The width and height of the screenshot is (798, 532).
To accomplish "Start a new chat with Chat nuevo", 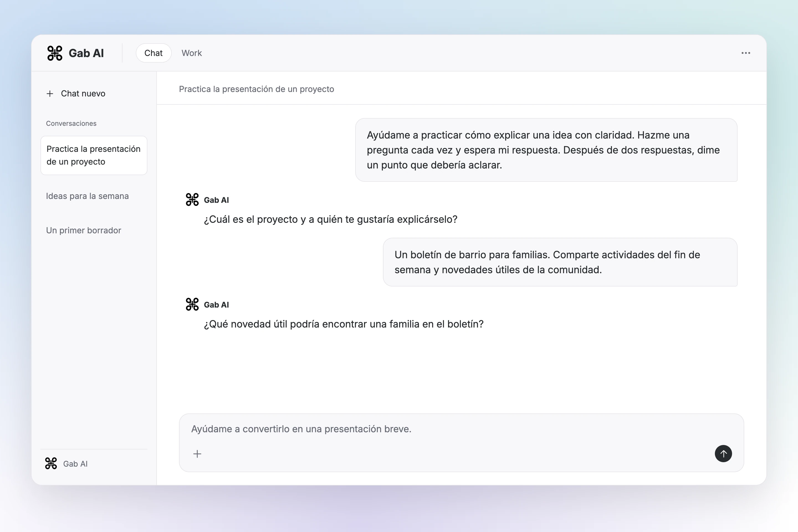I will click(x=76, y=94).
